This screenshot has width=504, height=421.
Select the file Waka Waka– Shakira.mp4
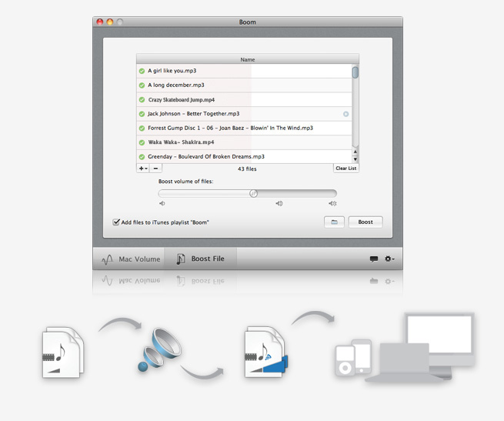(244, 142)
